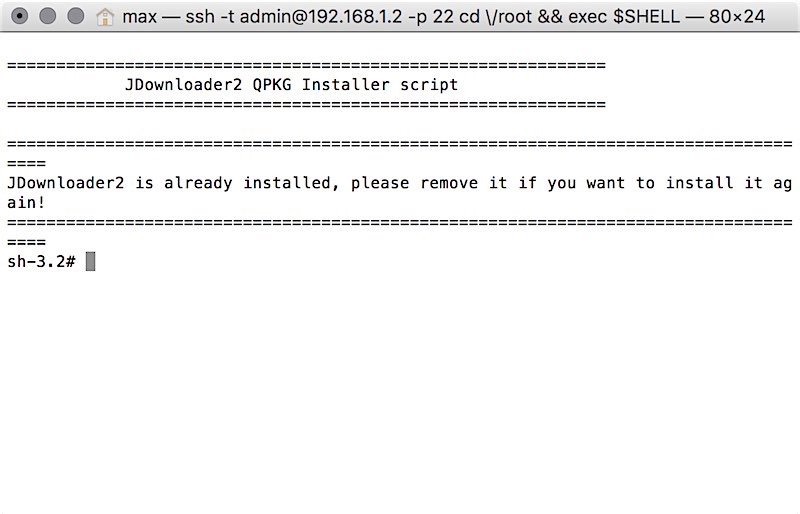
Task: Click the window close button
Action: click(x=18, y=17)
